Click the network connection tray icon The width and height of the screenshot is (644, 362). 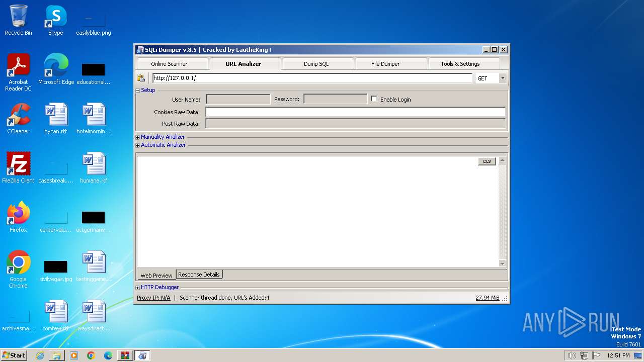tap(584, 355)
